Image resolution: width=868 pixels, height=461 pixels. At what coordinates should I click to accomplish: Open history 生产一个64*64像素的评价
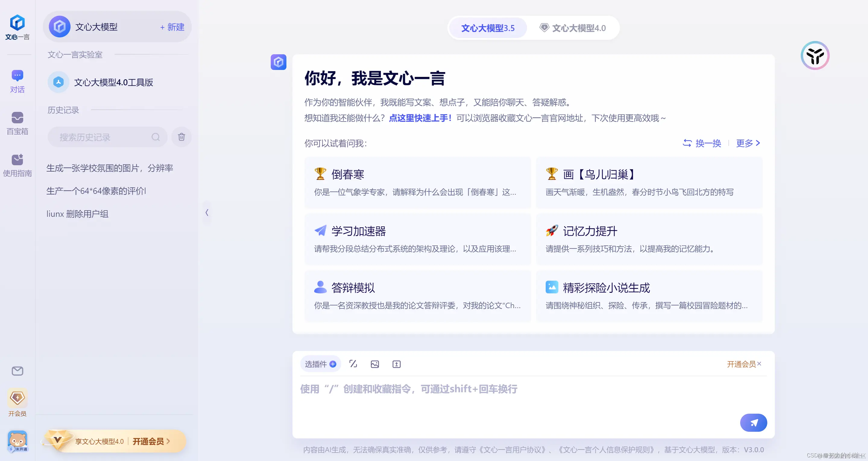pos(96,191)
